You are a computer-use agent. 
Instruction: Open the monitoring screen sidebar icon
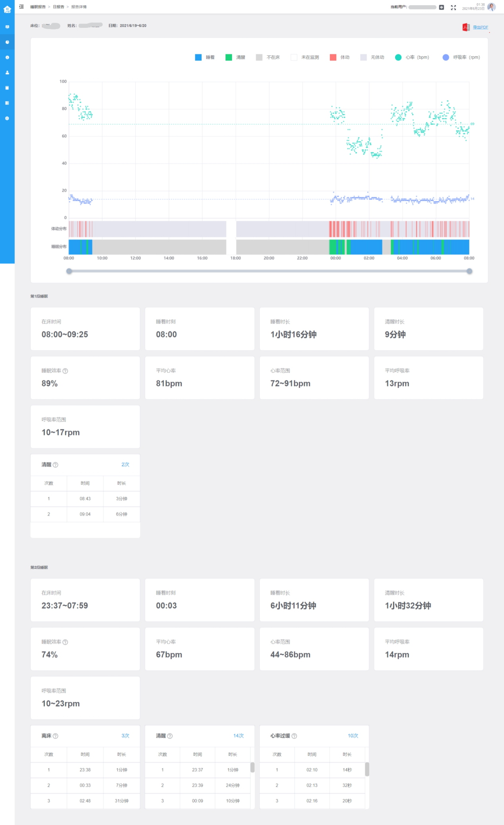pos(7,27)
